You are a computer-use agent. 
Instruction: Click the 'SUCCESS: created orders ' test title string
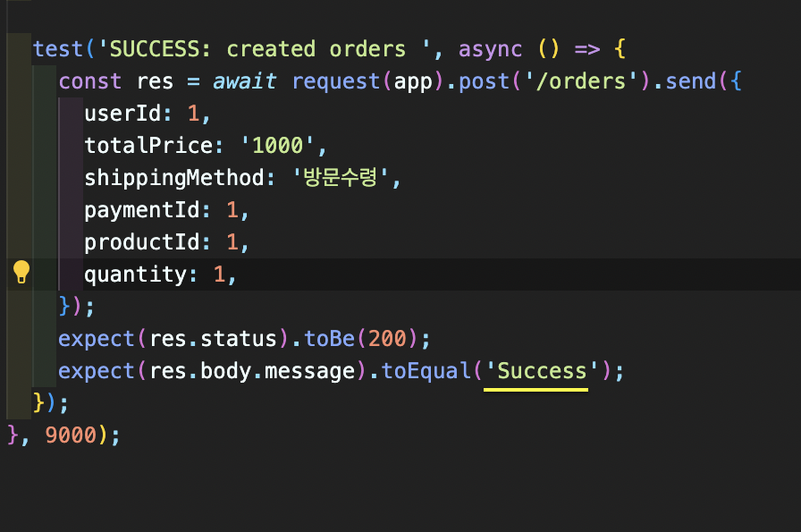pos(264,49)
